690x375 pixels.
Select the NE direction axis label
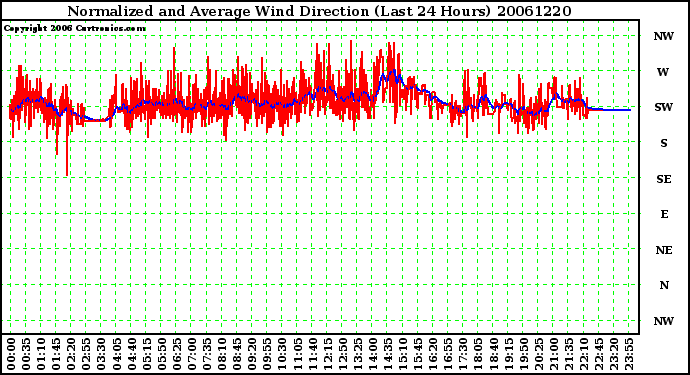[664, 250]
